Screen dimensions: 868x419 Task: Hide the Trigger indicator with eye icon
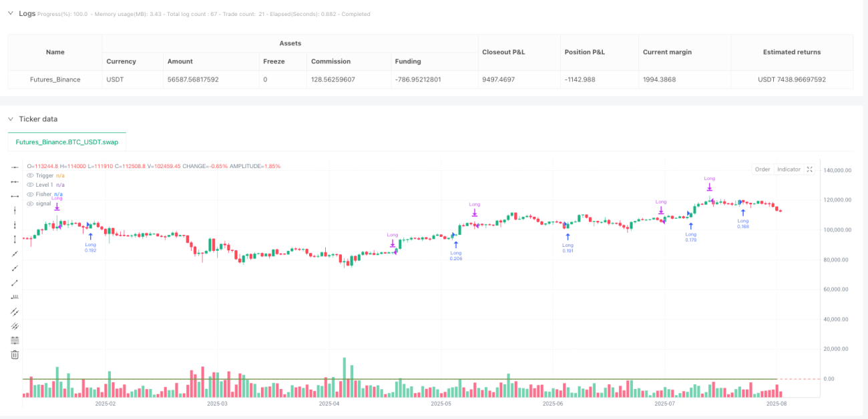pyautogui.click(x=29, y=175)
